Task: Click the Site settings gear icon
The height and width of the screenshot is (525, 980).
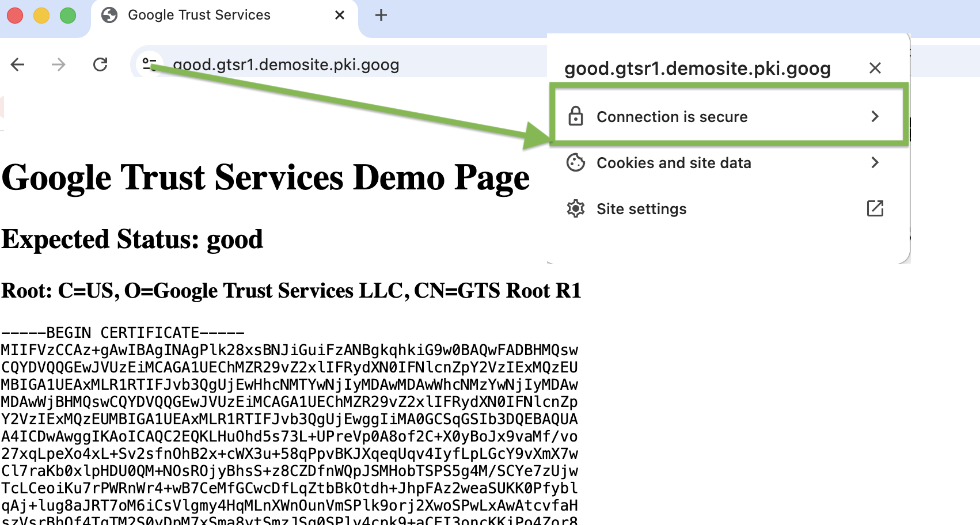Action: (576, 208)
